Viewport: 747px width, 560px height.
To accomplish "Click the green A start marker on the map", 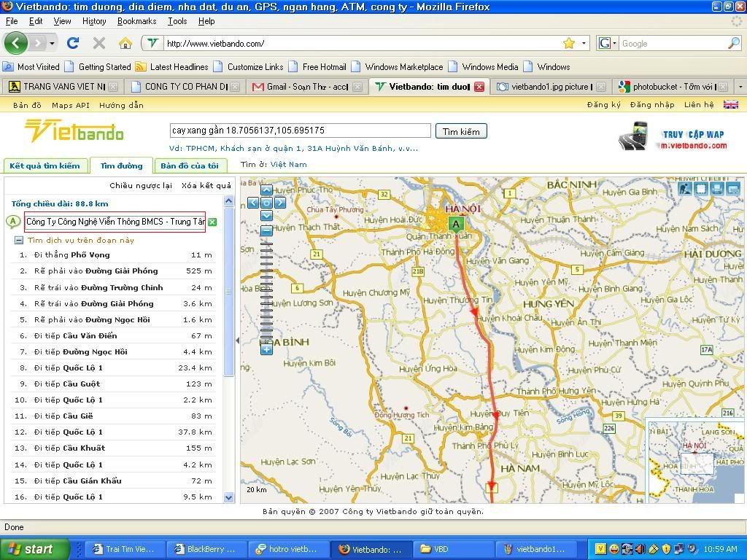I will (456, 225).
